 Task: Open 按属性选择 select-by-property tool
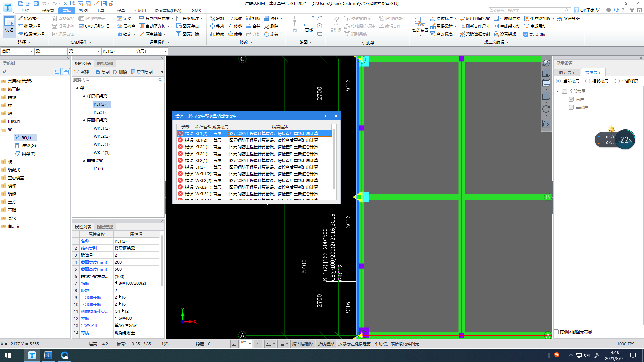point(31,34)
